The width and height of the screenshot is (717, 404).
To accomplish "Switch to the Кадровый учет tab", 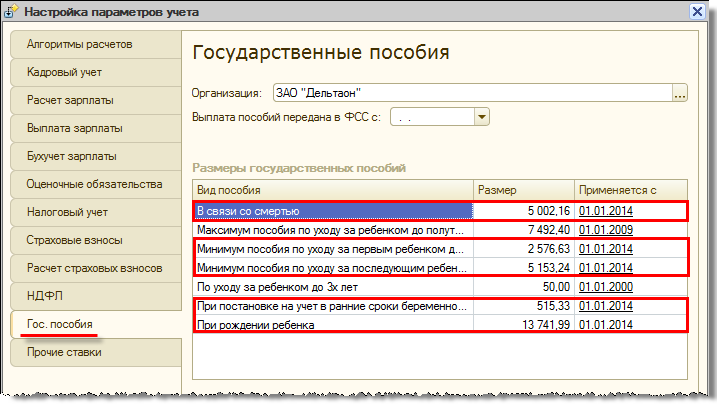I will point(96,72).
